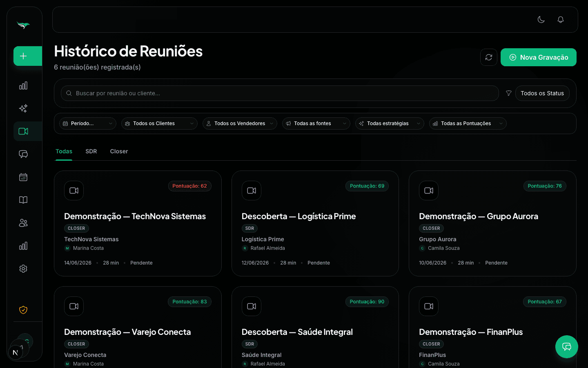Toggle dark mode with the moon icon

click(x=541, y=20)
